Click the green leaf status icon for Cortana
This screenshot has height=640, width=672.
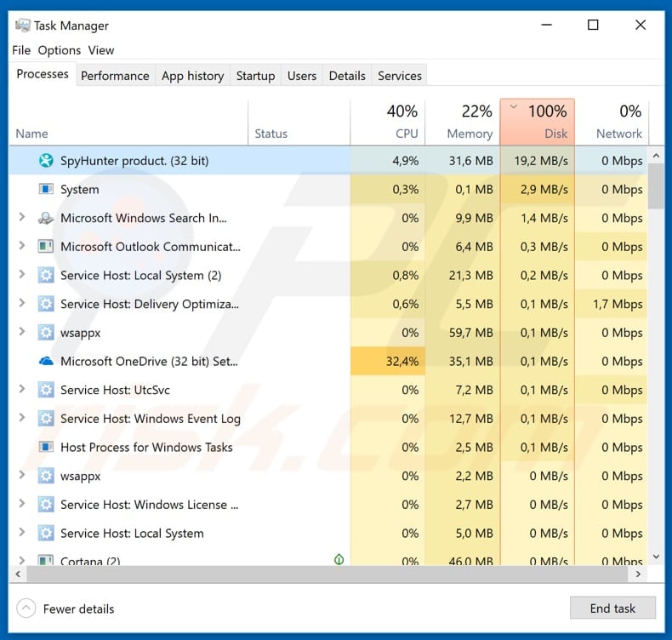click(x=339, y=559)
